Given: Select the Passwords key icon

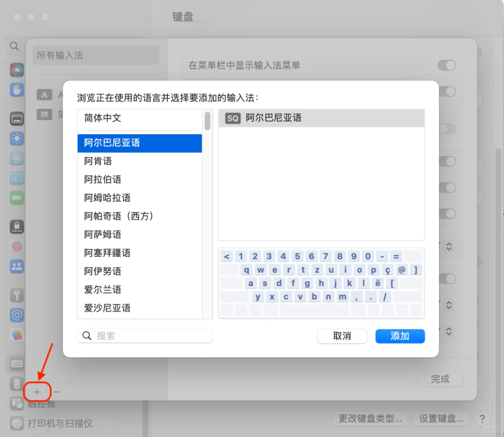Looking at the screenshot, I should (x=17, y=295).
